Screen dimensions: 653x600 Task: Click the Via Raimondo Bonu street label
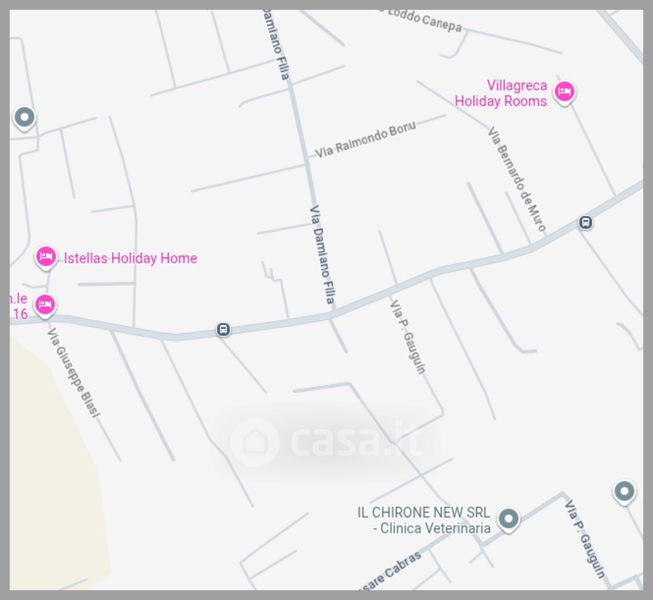365,140
